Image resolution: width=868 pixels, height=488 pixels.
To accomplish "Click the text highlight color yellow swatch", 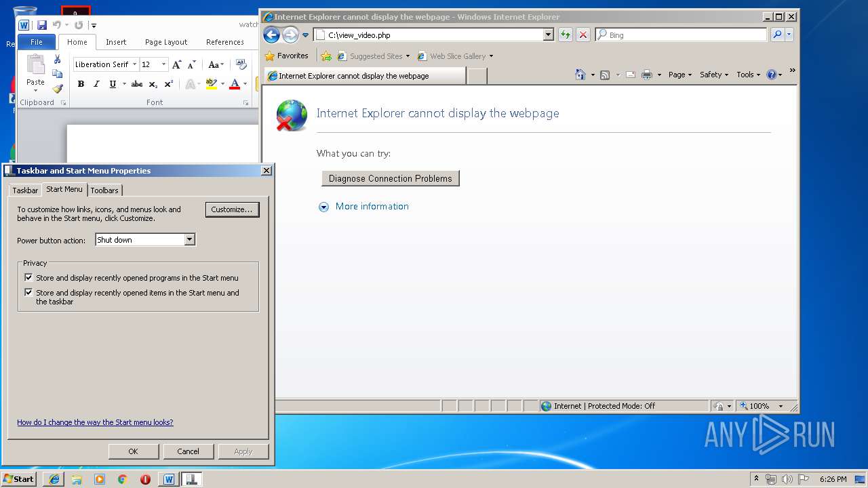I will [x=211, y=84].
